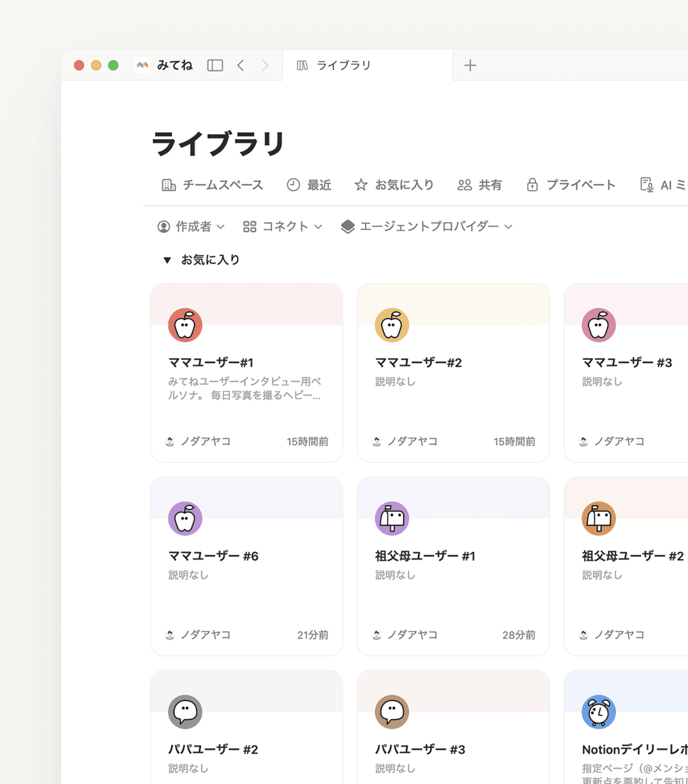This screenshot has width=688, height=784.
Task: Click 説明なし under パパユーザー #2
Action: (188, 768)
